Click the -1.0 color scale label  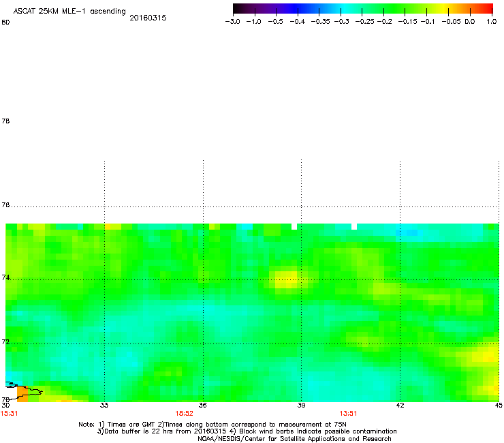(x=253, y=22)
